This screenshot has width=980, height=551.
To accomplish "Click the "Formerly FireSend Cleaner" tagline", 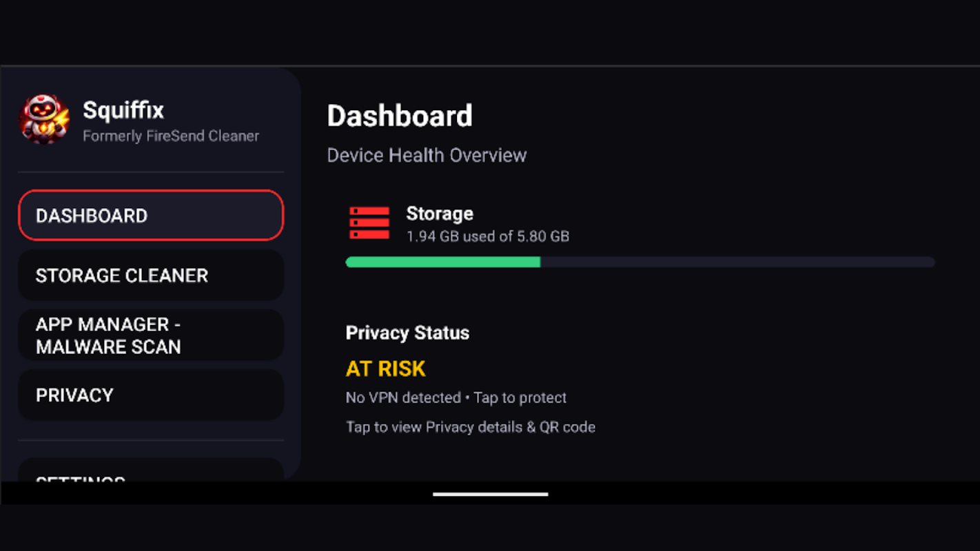I will click(171, 136).
